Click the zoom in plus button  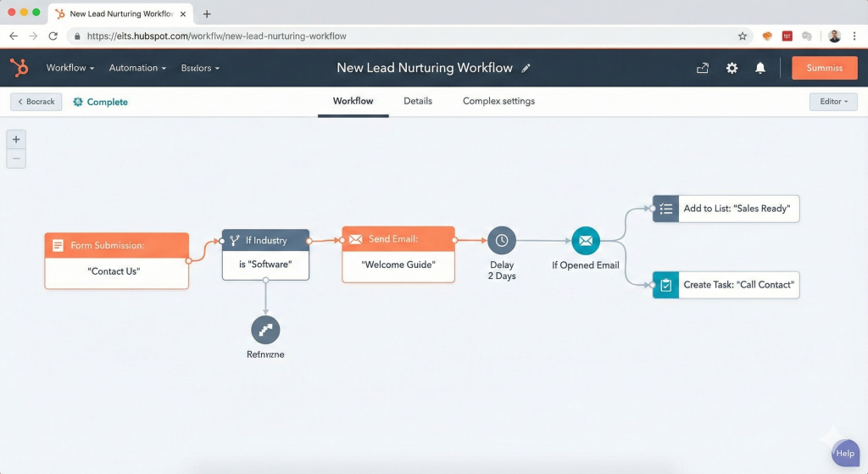pos(16,139)
